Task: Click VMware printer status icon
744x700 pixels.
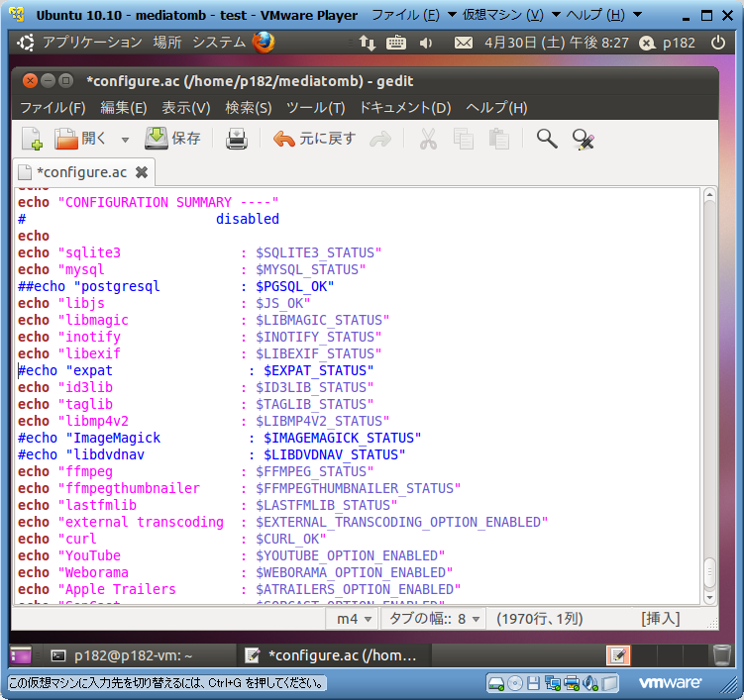Action: coord(572,683)
